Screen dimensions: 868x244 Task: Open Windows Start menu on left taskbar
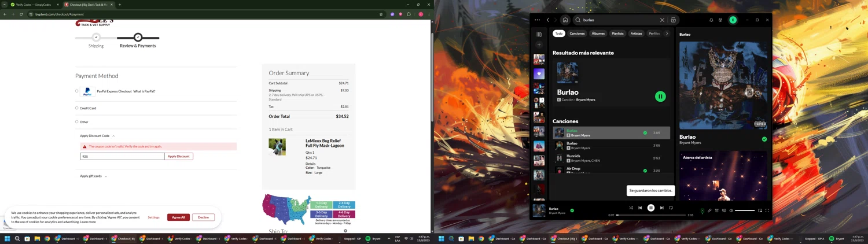pyautogui.click(x=8, y=238)
